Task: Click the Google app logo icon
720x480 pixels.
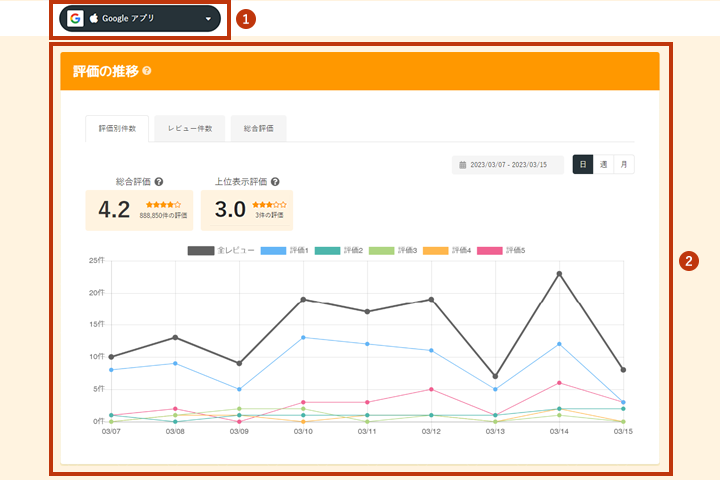Action: pos(75,18)
